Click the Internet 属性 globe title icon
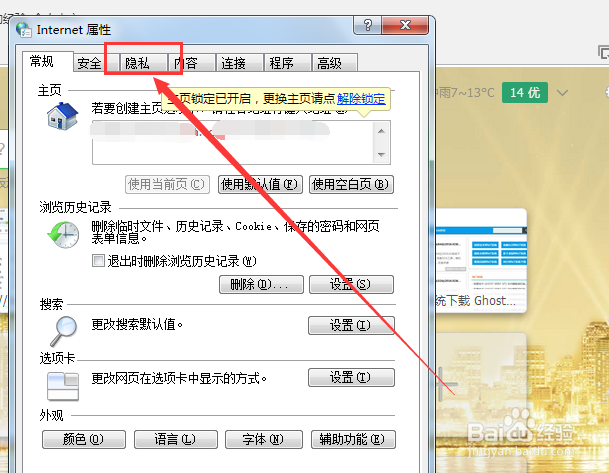This screenshot has width=609, height=473. pos(24,30)
